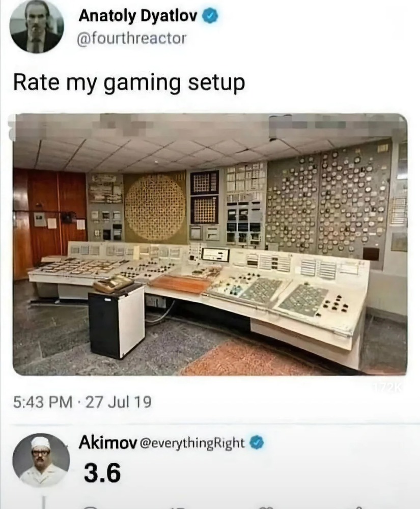Open Anatoly Dyatlov's profile picture
This screenshot has width=420, height=509.
click(x=36, y=26)
